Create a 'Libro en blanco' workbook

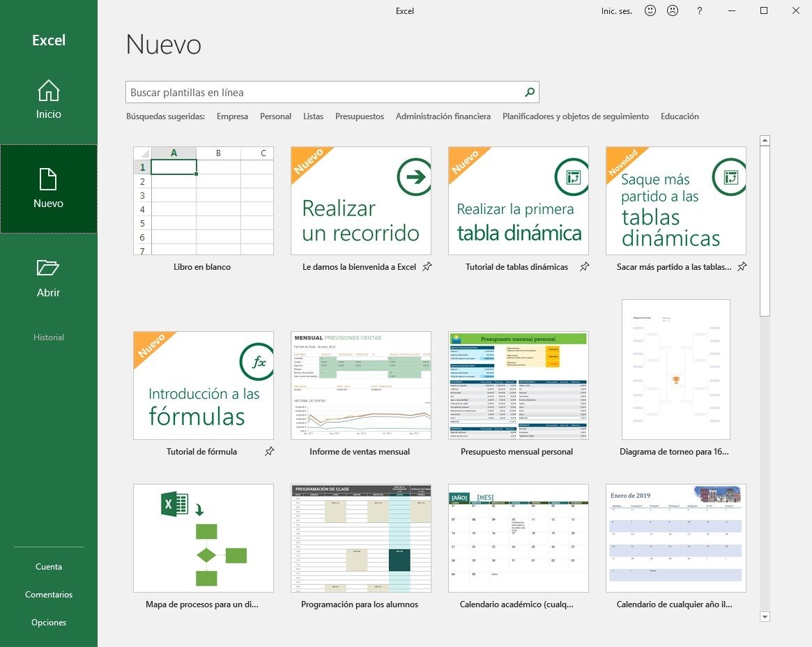204,201
